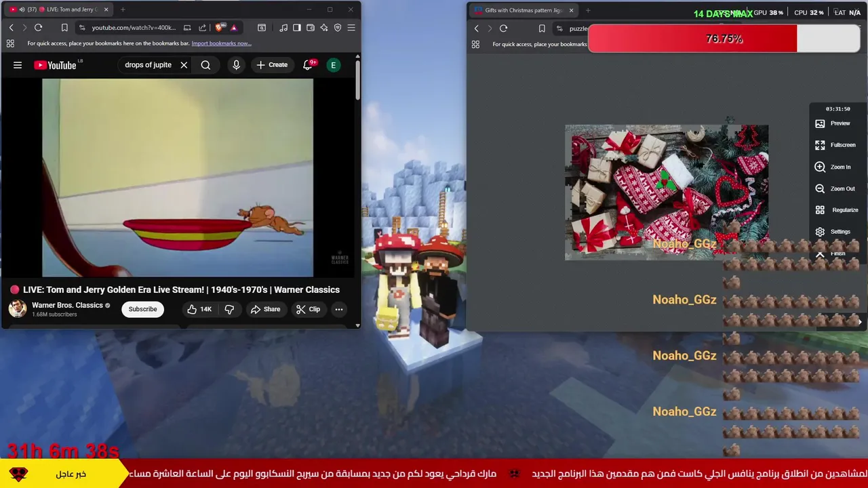Open apps grid icon in puzzle window bookmarks bar

[x=475, y=44]
